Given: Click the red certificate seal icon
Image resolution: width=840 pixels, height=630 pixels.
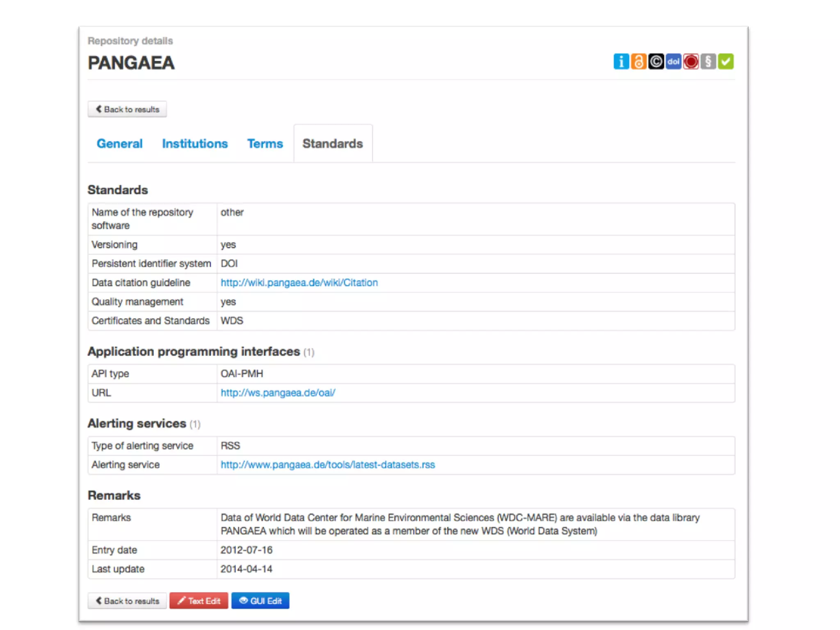Looking at the screenshot, I should (x=691, y=62).
